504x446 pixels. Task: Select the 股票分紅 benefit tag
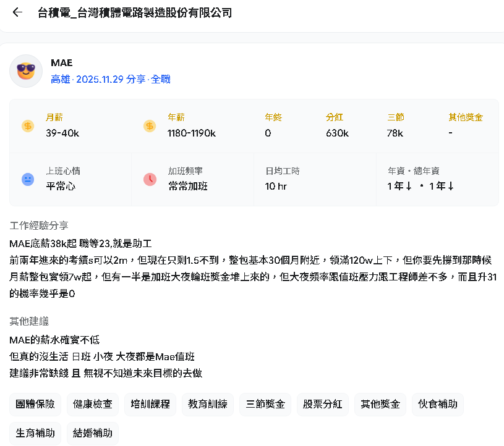coord(323,404)
